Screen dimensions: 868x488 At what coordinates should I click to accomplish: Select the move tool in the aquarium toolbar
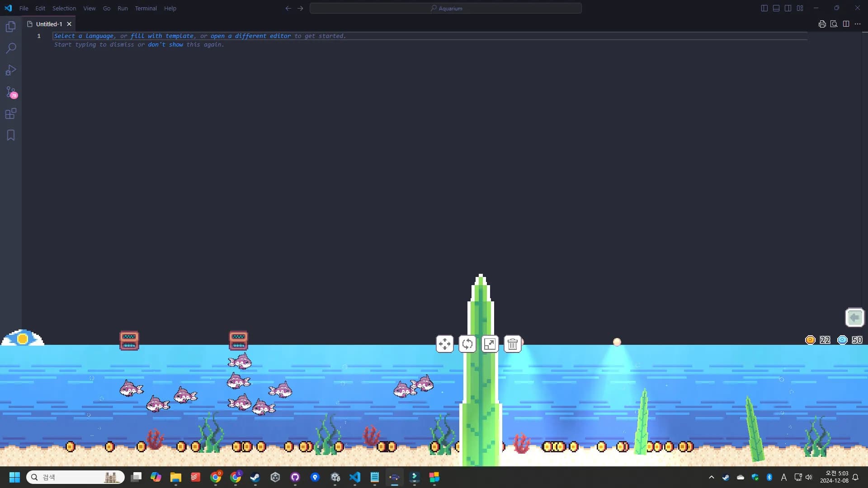pyautogui.click(x=444, y=344)
